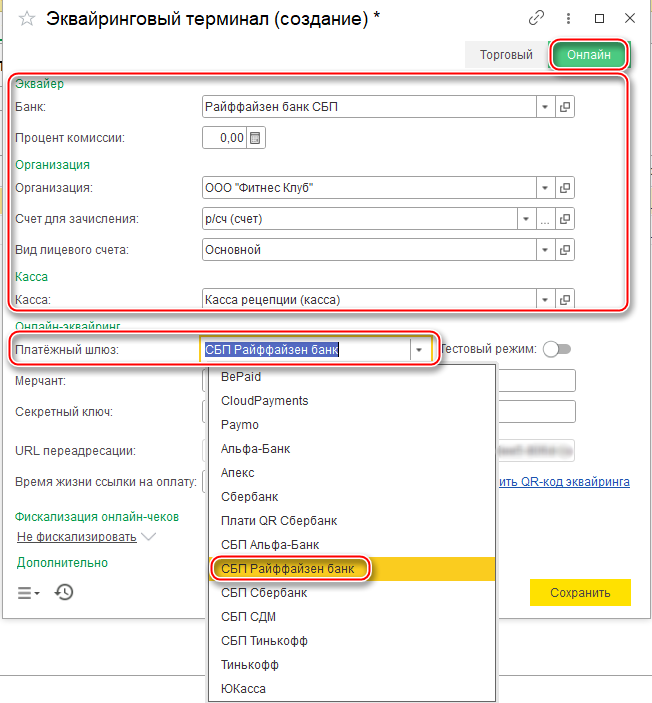652x703 pixels.
Task: Switch to the Онлайн tab
Action: (x=589, y=55)
